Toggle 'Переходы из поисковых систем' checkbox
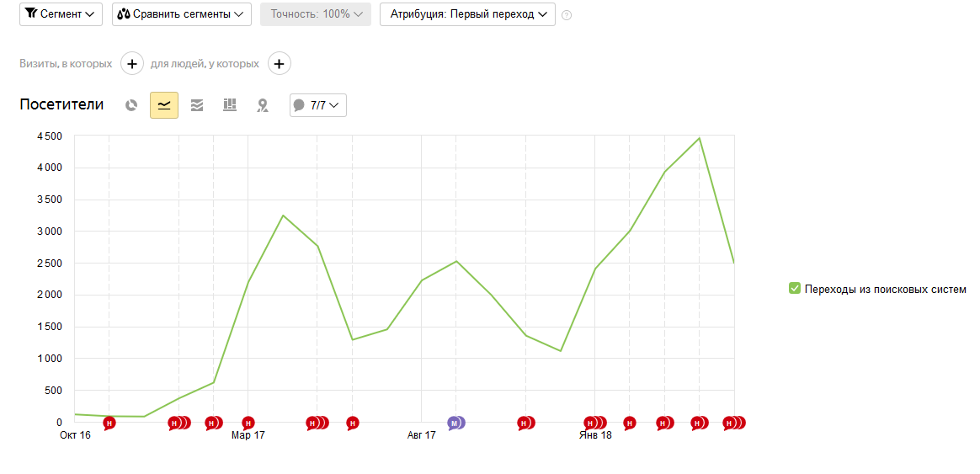 tap(795, 288)
